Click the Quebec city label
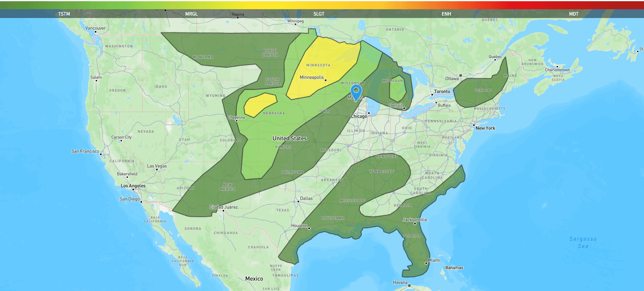The width and height of the screenshot is (644, 291). 495,57
